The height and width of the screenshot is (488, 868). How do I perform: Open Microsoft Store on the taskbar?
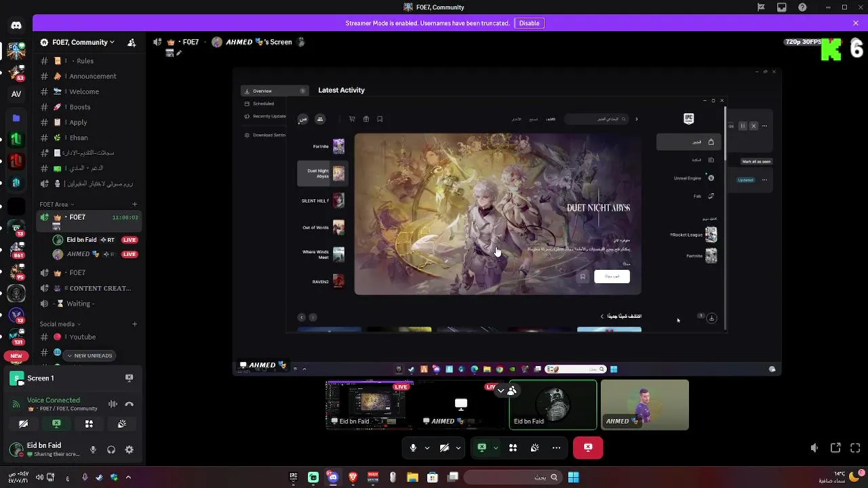click(433, 477)
